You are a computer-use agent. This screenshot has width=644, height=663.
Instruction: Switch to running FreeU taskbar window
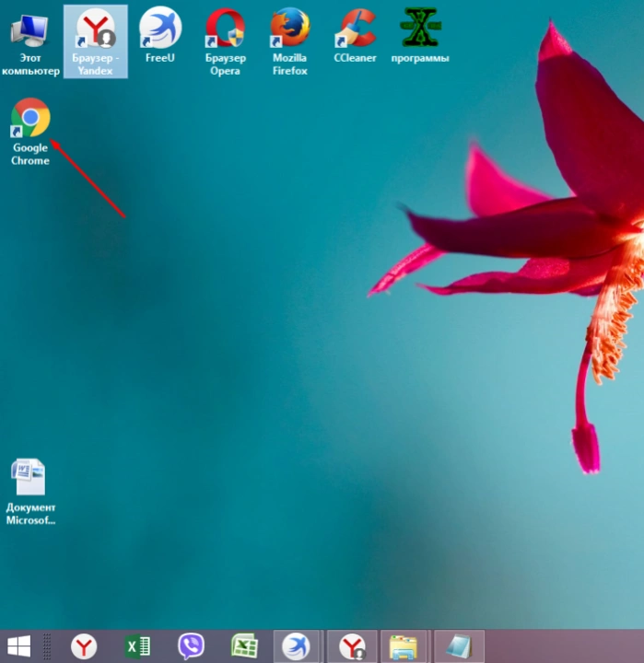click(x=296, y=646)
